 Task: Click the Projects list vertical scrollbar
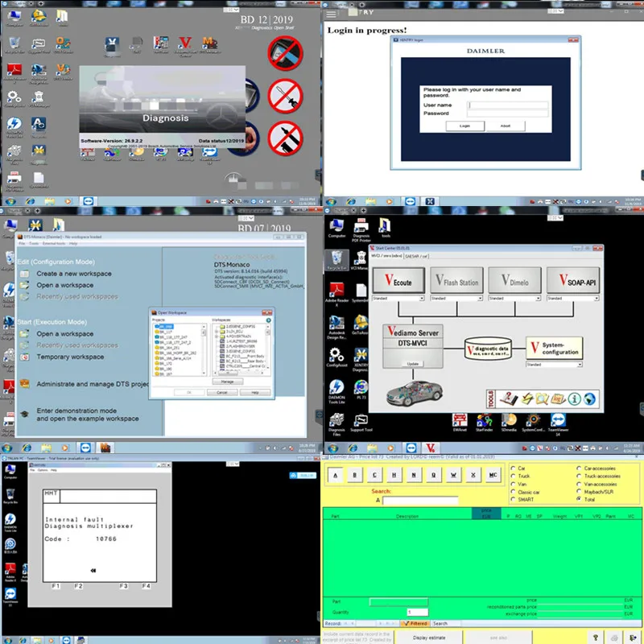204,350
